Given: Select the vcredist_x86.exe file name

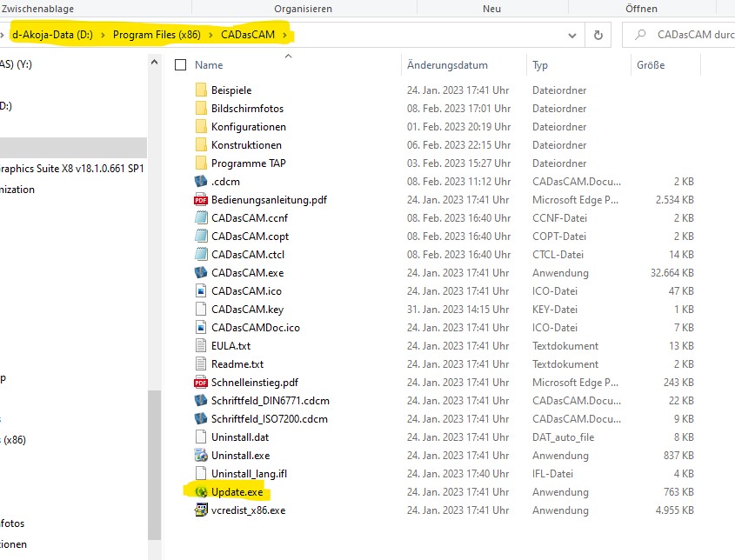Looking at the screenshot, I should [x=249, y=510].
